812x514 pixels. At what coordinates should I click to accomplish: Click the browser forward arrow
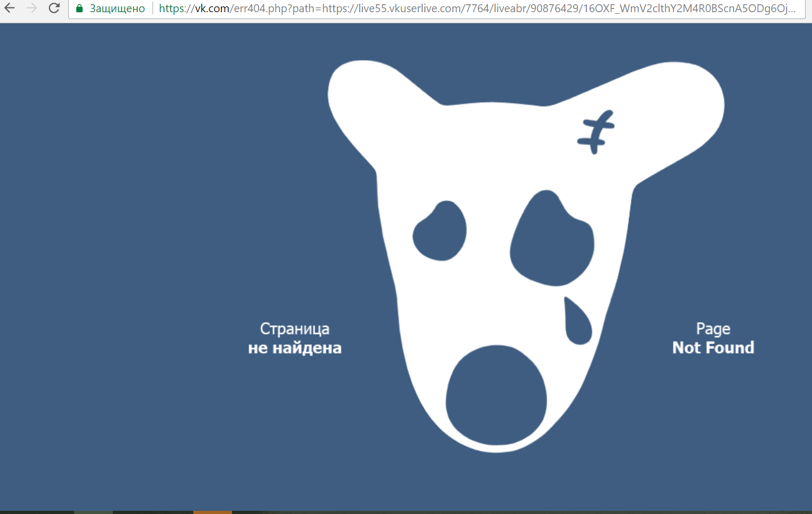point(32,8)
